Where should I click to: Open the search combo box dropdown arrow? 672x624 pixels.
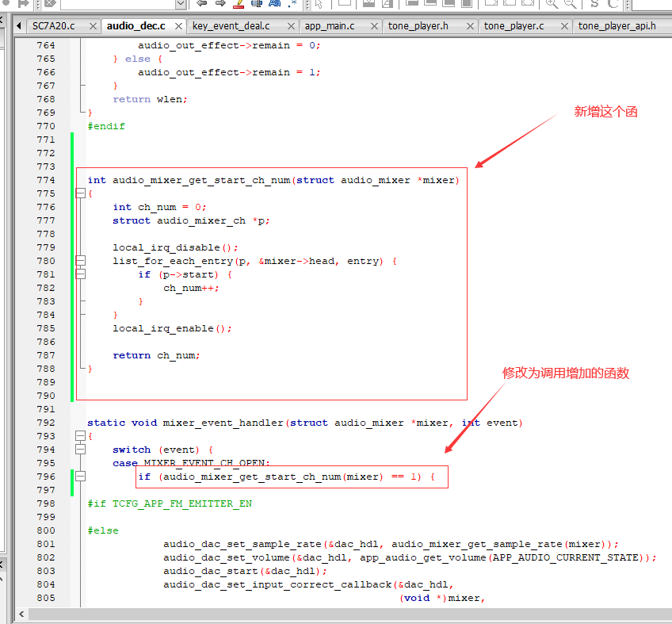point(181,4)
